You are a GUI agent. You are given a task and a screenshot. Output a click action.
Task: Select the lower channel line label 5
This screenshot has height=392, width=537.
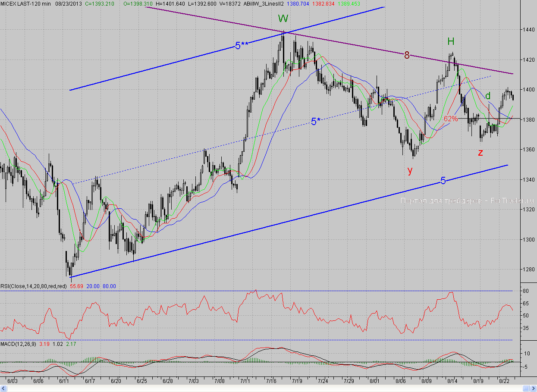point(443,181)
